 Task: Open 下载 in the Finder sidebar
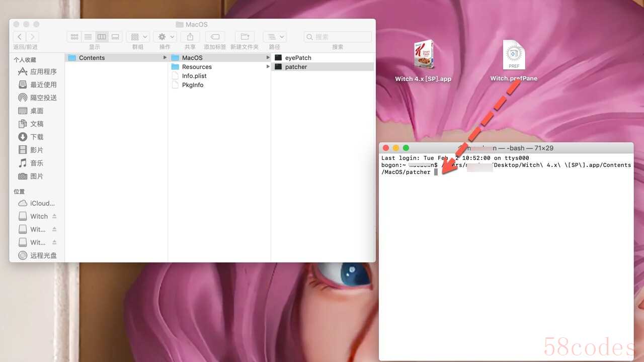tap(37, 137)
